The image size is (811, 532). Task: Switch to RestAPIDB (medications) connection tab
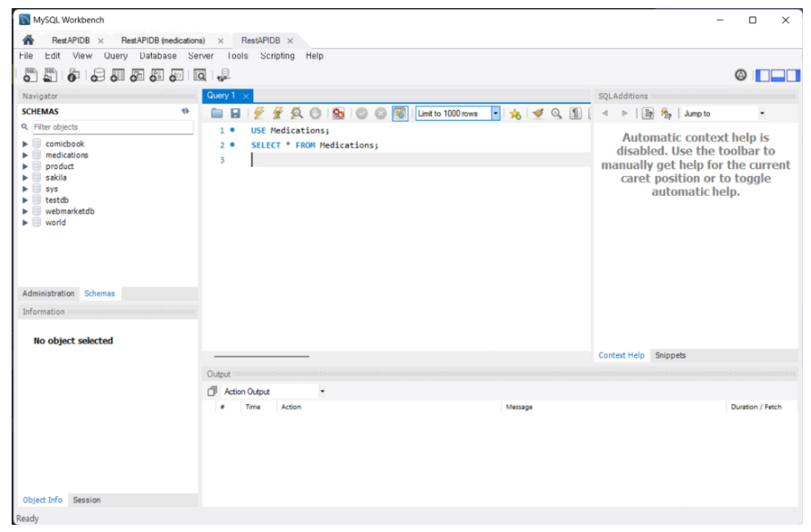click(x=163, y=40)
